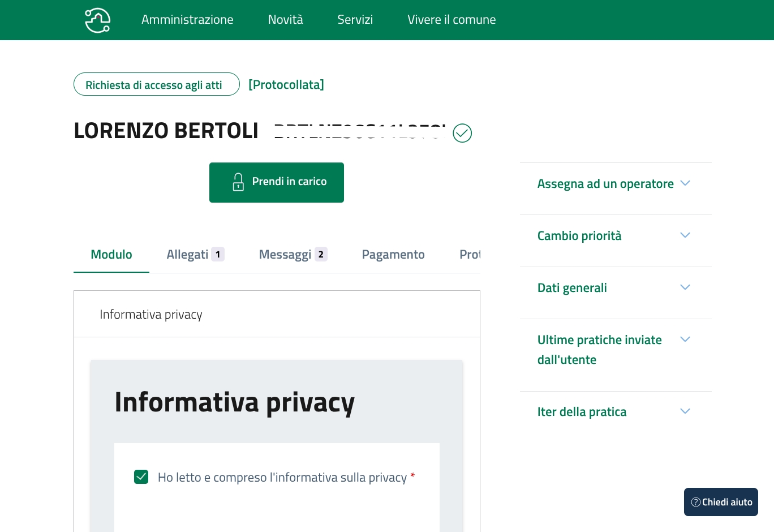Expand Iter della pratica chevron

click(x=685, y=411)
